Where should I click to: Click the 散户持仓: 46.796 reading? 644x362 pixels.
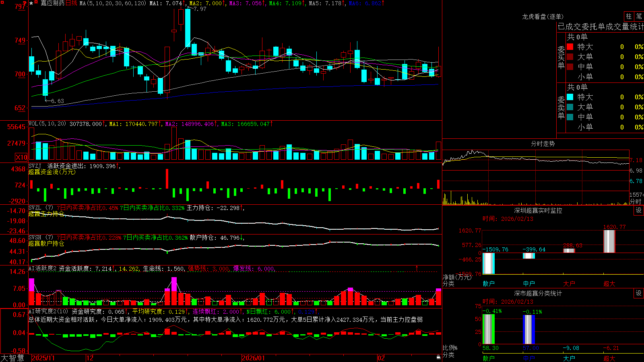point(215,238)
